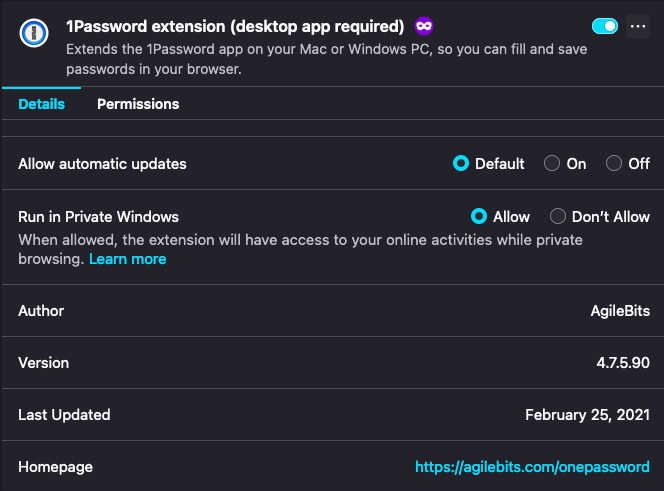Select Allow for Run in Private Windows
The width and height of the screenshot is (664, 491).
479,216
